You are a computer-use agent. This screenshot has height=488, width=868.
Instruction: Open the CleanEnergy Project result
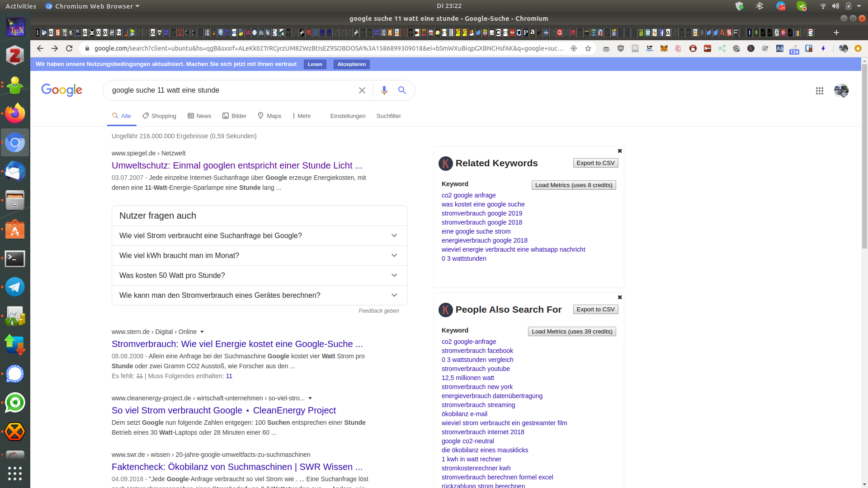(x=224, y=410)
